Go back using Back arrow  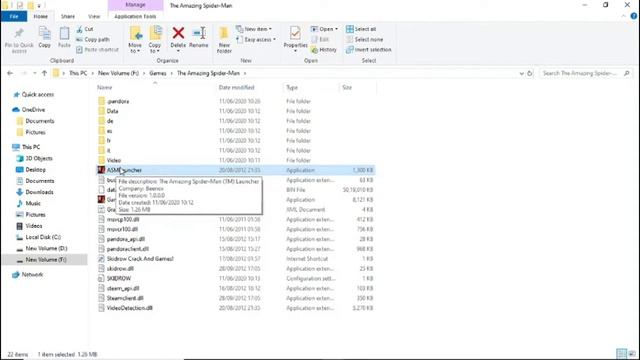pos(10,73)
